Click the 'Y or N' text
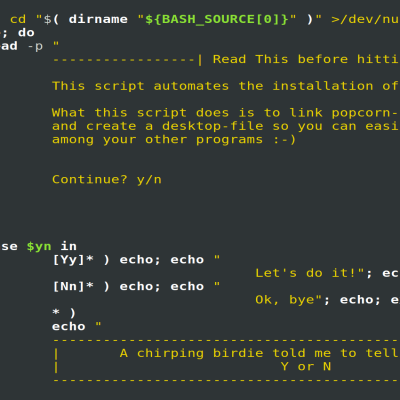 306,367
